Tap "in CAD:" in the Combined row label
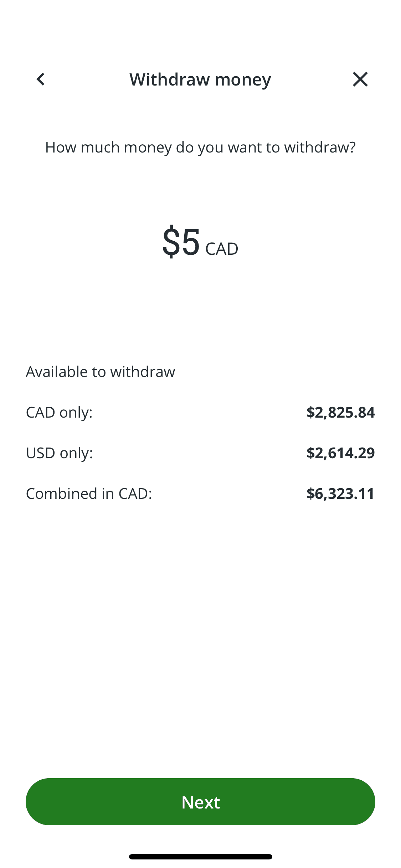This screenshot has width=401, height=868. (x=127, y=494)
